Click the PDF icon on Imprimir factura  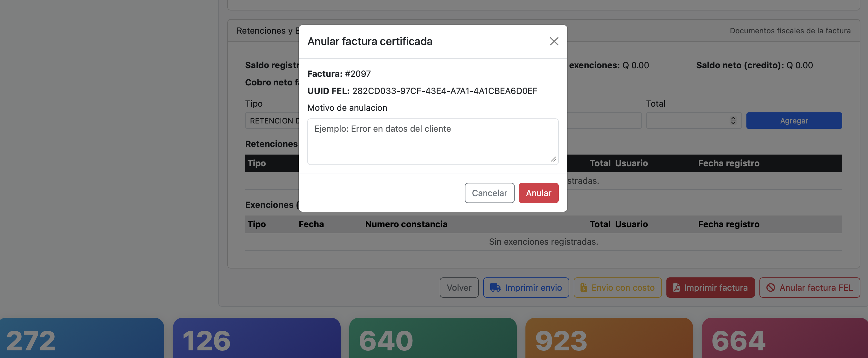click(x=676, y=288)
